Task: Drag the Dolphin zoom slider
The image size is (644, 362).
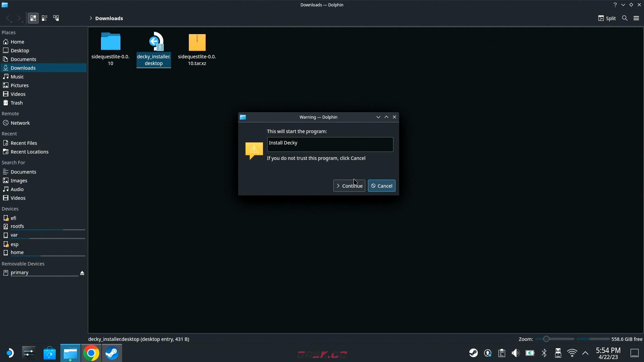Action: 545,339
